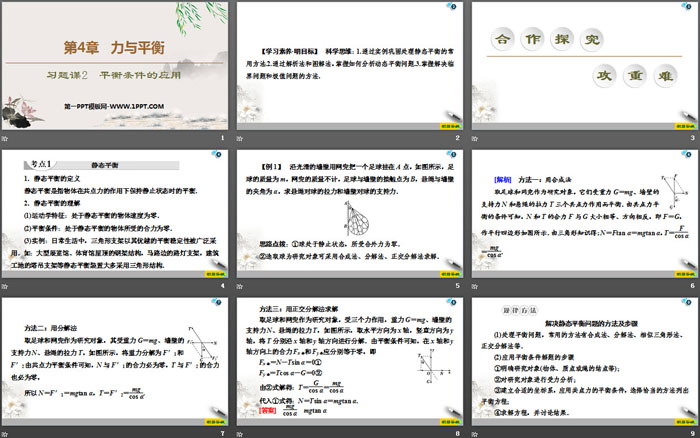Click the transition star icon under slide 1

click(x=7, y=139)
